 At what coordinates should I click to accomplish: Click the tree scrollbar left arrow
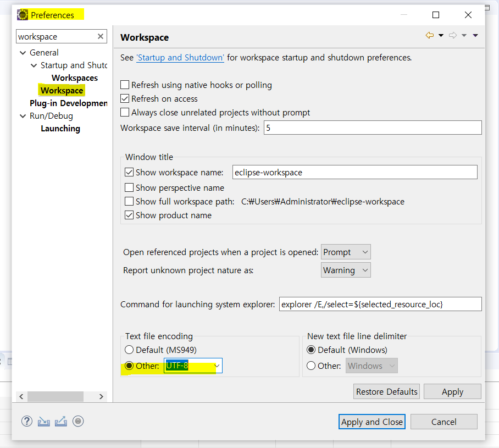point(21,396)
